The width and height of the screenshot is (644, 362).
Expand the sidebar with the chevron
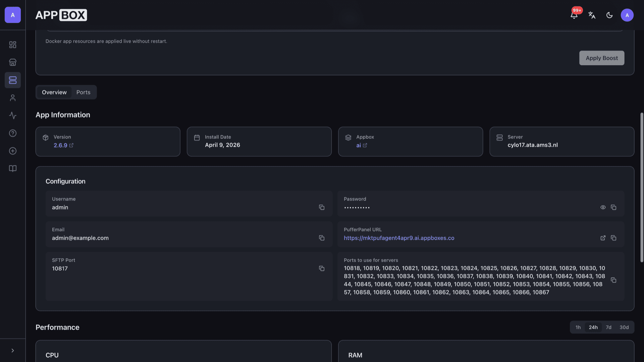(13, 351)
